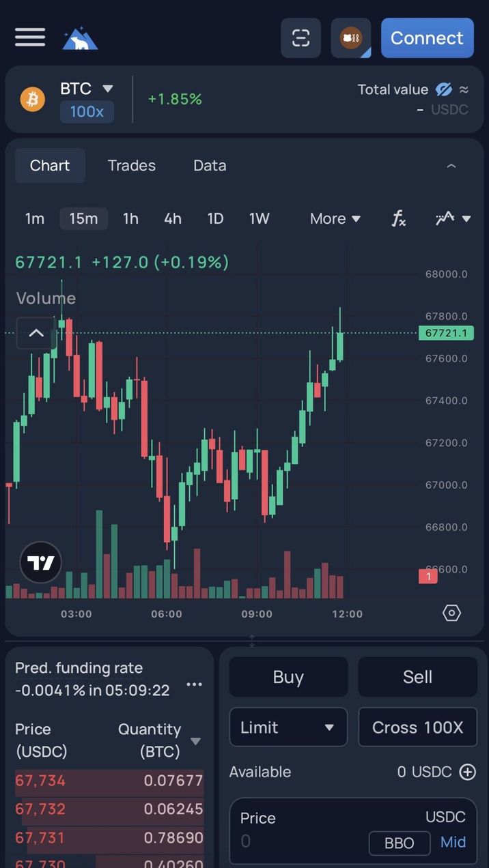The width and height of the screenshot is (489, 868).
Task: Open the Limit order type dropdown
Action: coord(288,727)
